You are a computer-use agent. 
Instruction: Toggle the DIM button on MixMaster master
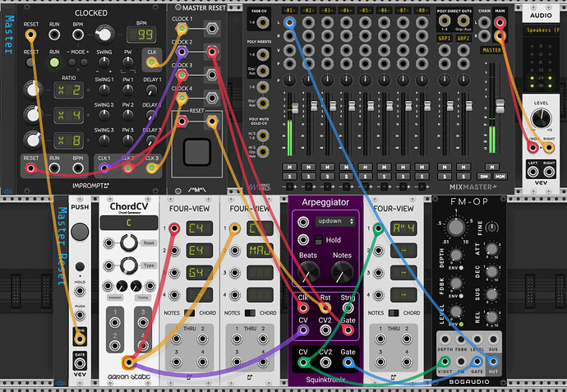tap(485, 177)
